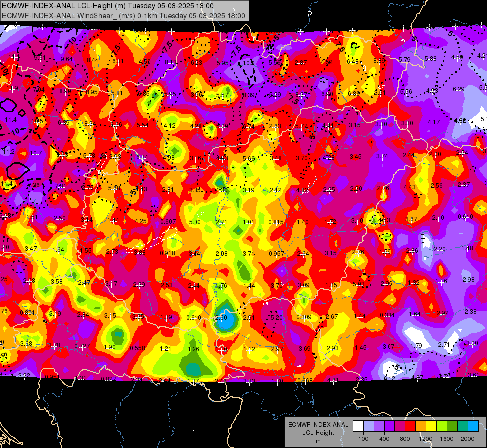487x448 pixels.
Task: Click wind shear value 6.48
Action: coord(353,62)
